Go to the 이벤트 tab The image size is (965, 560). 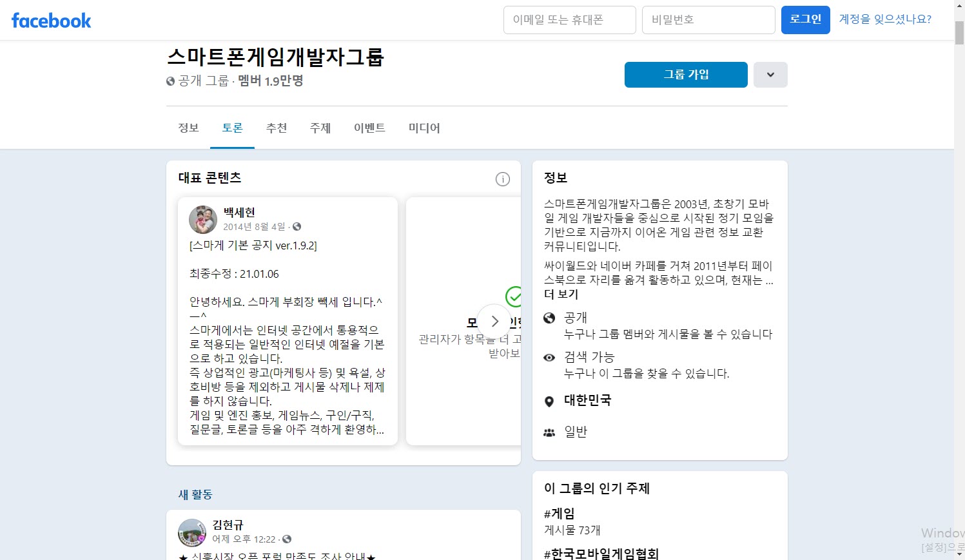coord(369,128)
